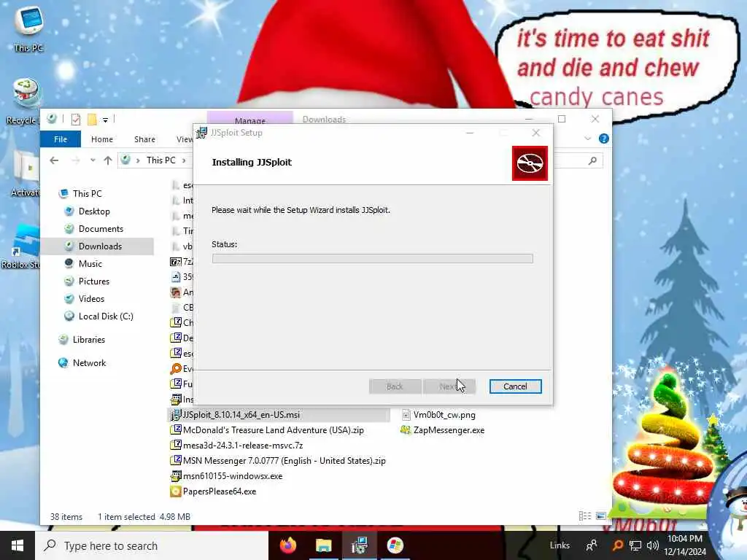Click the taskbar search box
Screen dimensions: 747x560
152,545
